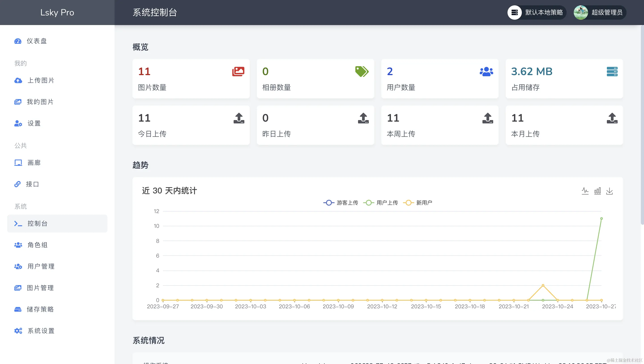Open 系统设置 in sidebar
Image resolution: width=644 pixels, height=364 pixels.
point(41,331)
